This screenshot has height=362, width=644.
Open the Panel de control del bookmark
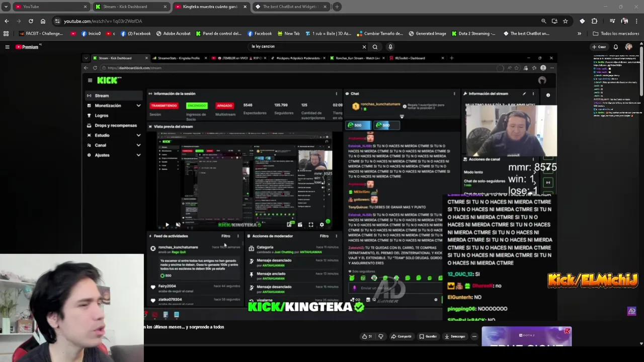(x=219, y=34)
